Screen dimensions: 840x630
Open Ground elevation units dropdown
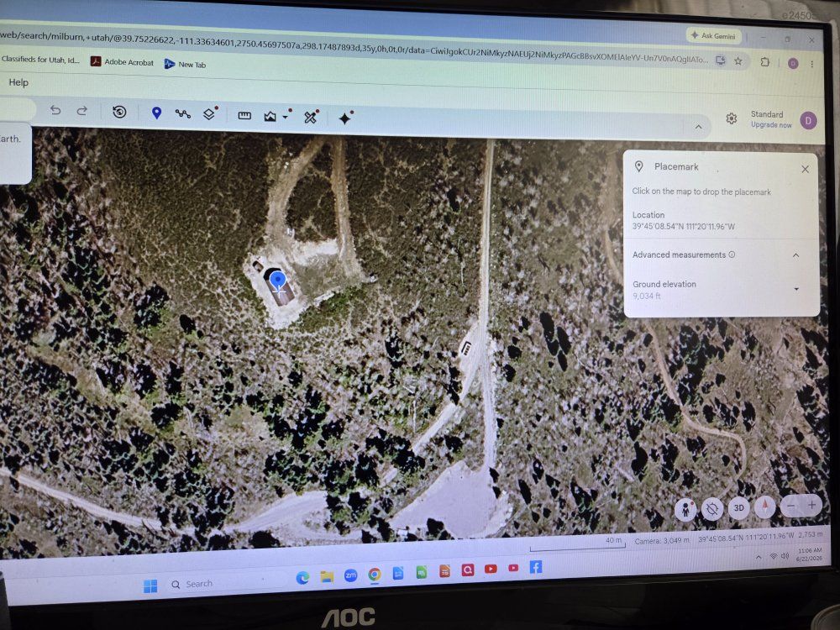[x=796, y=289]
